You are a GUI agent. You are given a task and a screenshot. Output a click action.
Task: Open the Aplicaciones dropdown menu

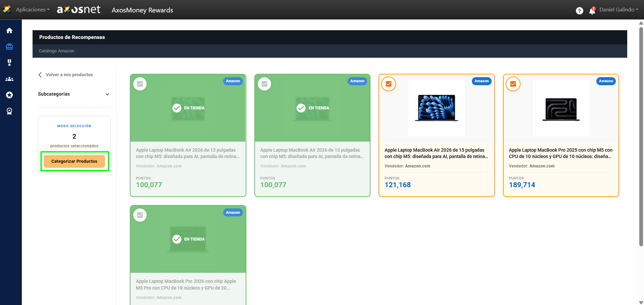32,10
